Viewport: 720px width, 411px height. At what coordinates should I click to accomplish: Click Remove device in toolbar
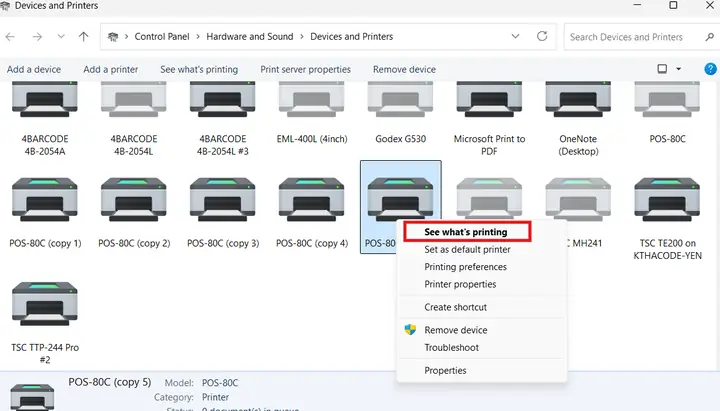coord(404,69)
